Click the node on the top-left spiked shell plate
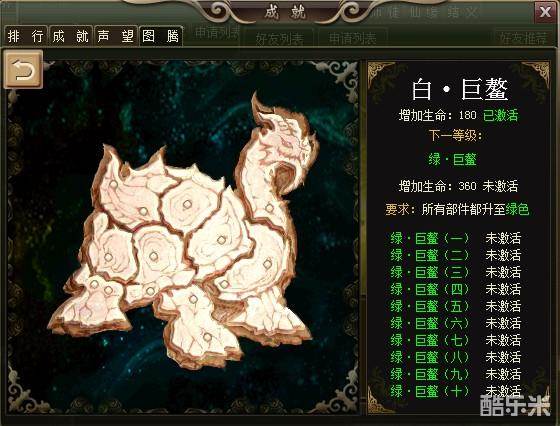Screen dimensions: 560x426 pyautogui.click(x=114, y=184)
